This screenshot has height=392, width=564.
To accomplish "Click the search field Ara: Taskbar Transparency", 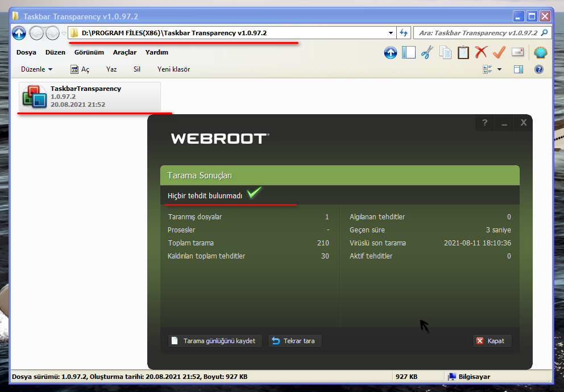I will coord(478,33).
